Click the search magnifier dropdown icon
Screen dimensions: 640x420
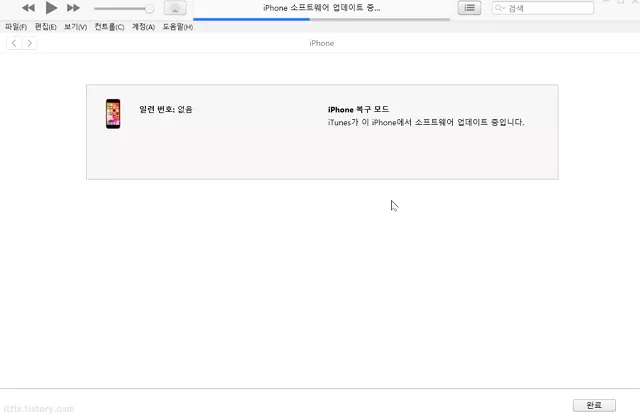500,8
